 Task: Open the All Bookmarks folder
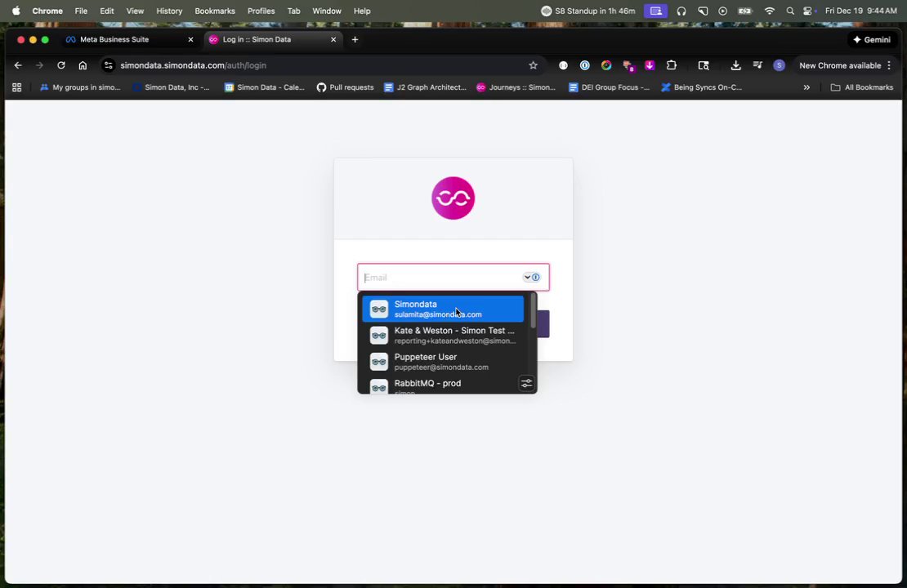tap(862, 87)
